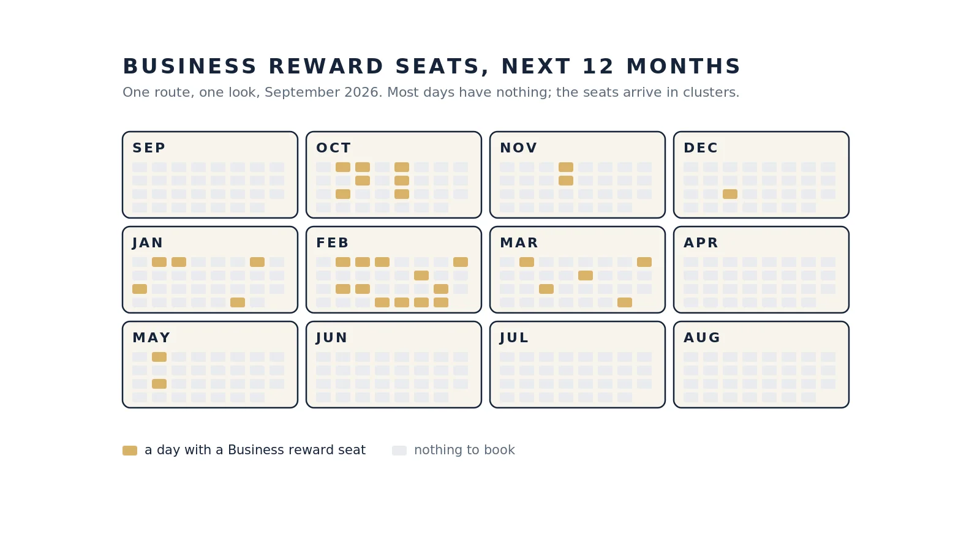Screen dimensions: 980x551
Task: Click the top-row gold day in May
Action: [159, 357]
